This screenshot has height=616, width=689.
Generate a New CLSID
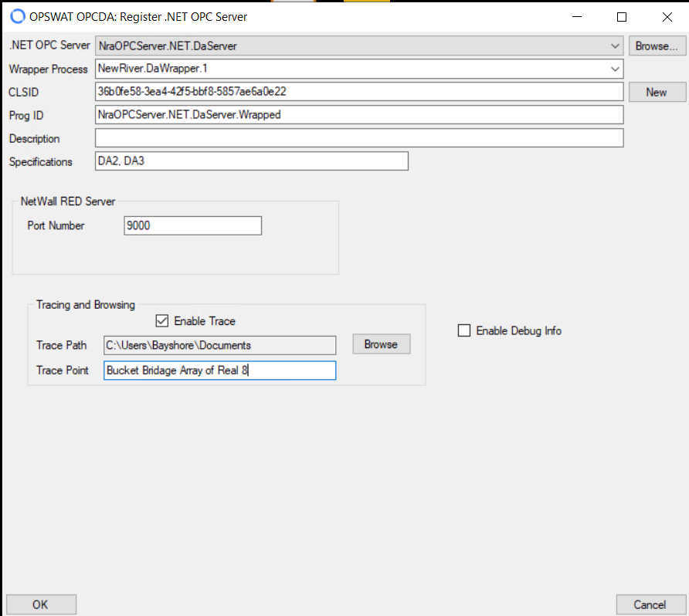[657, 92]
